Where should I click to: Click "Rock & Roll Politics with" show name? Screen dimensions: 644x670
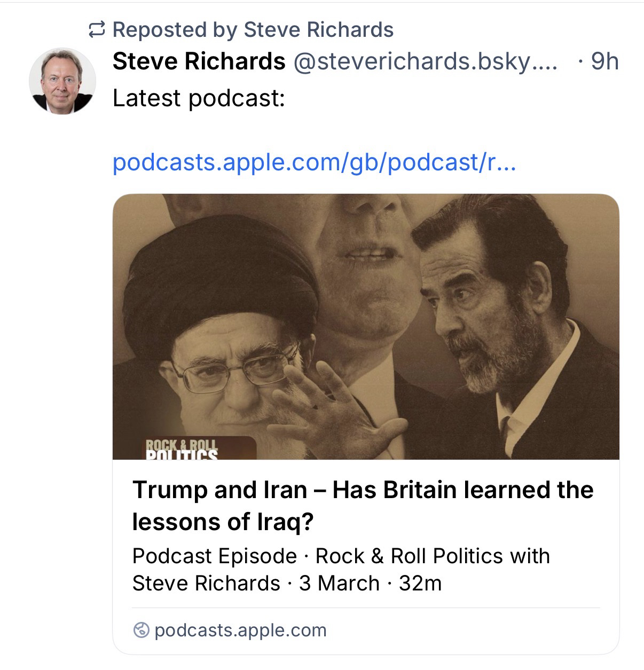point(433,556)
